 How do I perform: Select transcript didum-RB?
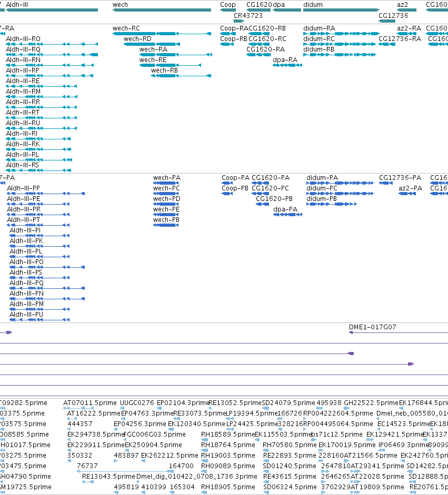(340, 55)
